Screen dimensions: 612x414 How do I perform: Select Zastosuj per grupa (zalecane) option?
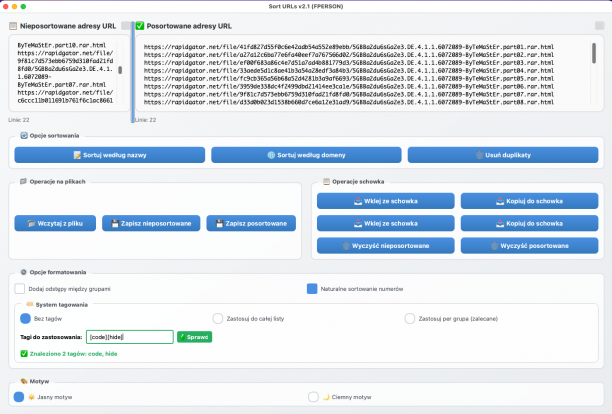[410, 318]
